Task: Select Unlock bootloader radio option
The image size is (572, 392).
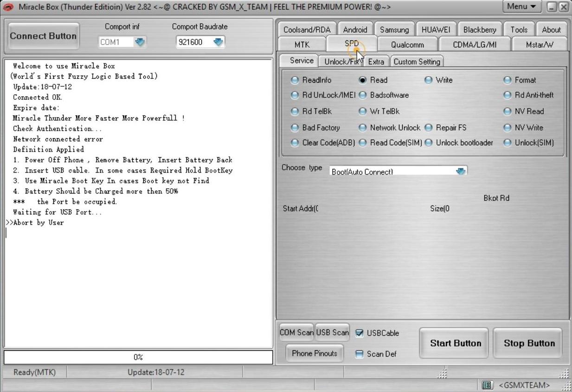Action: pos(428,143)
